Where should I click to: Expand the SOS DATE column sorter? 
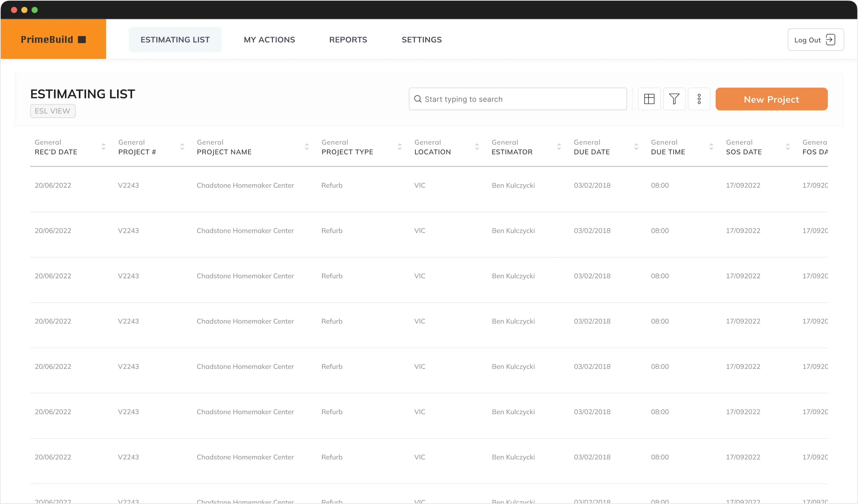(788, 147)
